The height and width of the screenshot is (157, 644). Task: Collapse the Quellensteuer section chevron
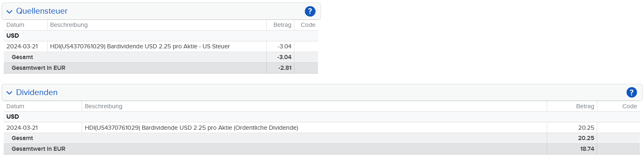10,12
